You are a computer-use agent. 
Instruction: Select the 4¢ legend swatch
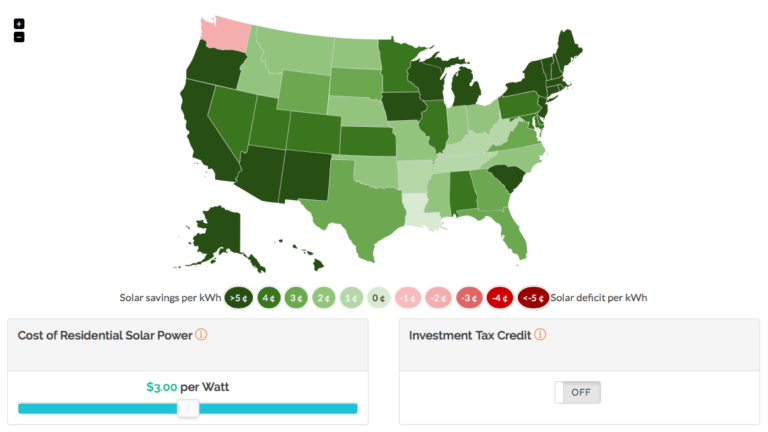click(x=269, y=298)
